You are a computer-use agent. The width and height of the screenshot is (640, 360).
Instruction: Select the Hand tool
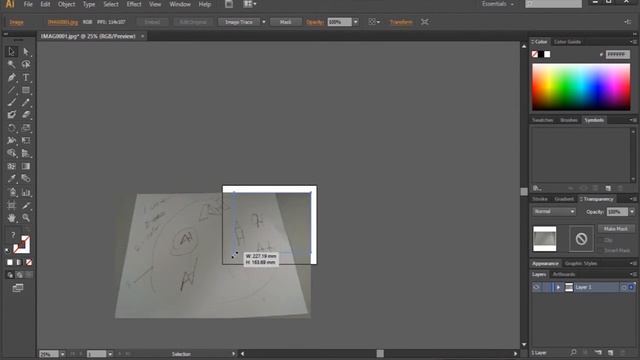(x=11, y=218)
